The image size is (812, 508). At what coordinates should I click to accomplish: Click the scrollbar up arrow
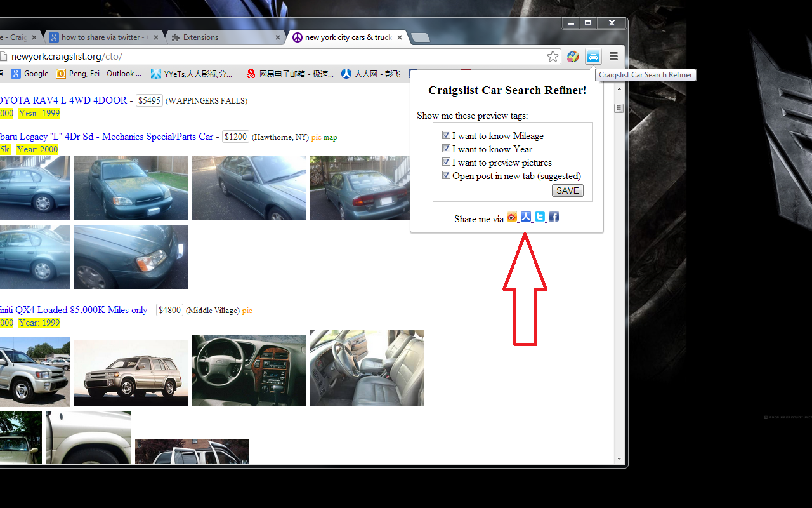pos(619,90)
